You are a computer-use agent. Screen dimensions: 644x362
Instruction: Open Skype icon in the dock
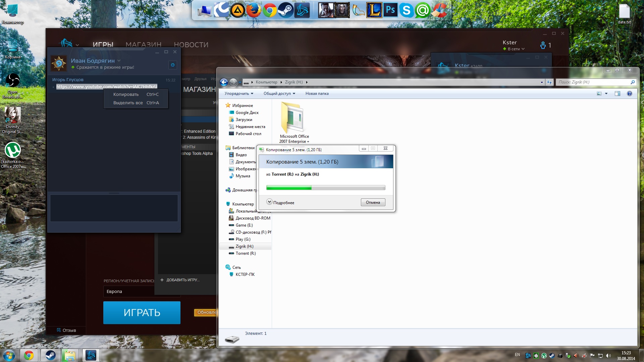[407, 10]
